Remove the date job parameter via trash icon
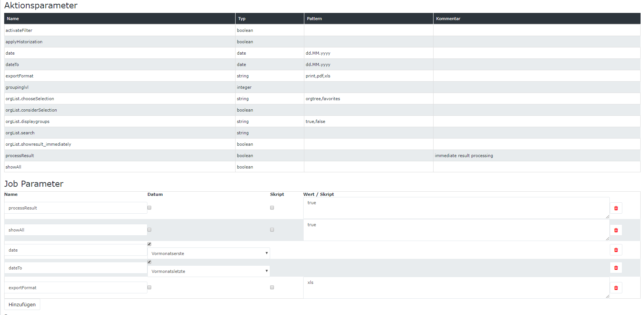 (x=616, y=250)
